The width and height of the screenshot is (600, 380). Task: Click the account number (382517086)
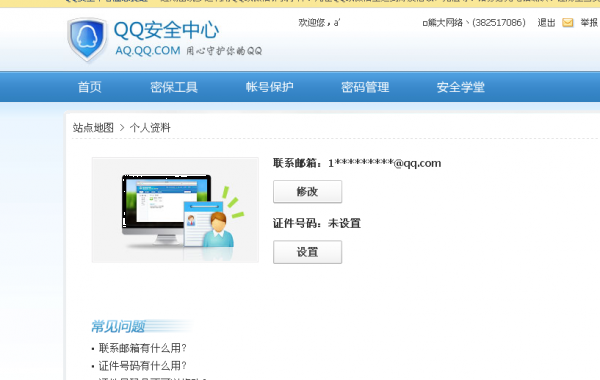point(499,23)
